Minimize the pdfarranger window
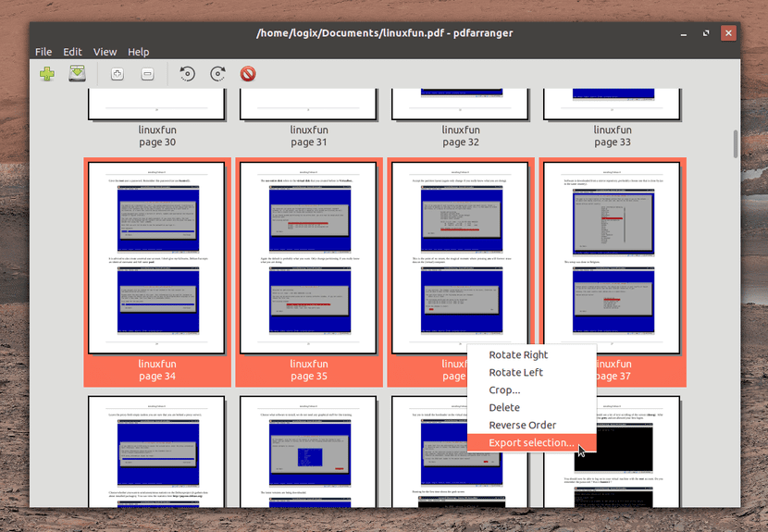768x532 pixels. (x=683, y=33)
